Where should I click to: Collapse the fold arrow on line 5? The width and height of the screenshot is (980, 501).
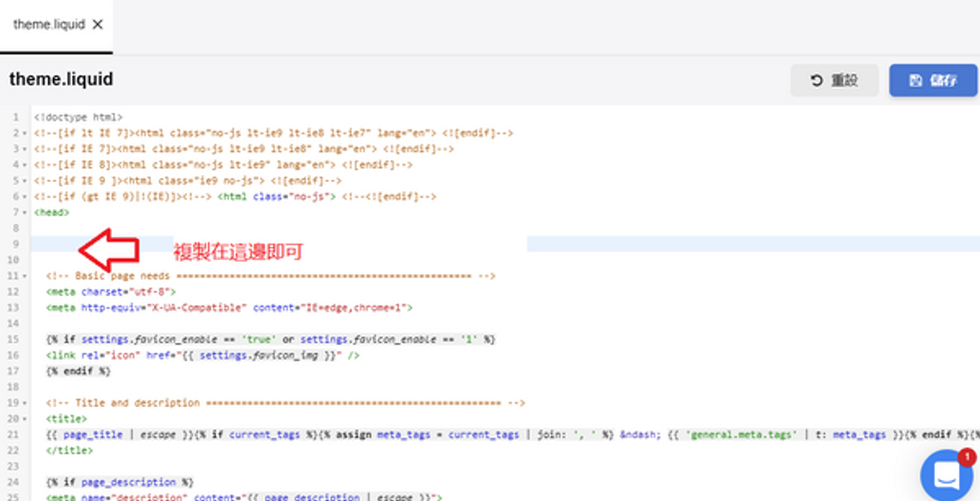[x=24, y=181]
